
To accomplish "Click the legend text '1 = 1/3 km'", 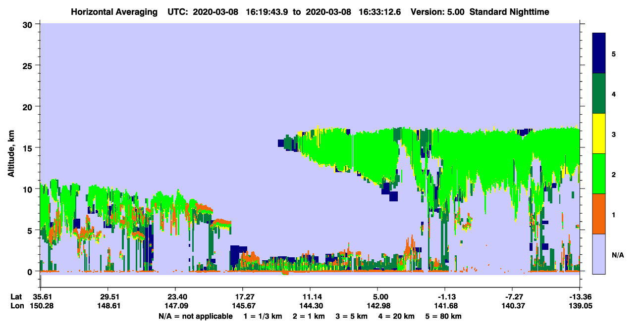I will tap(263, 316).
